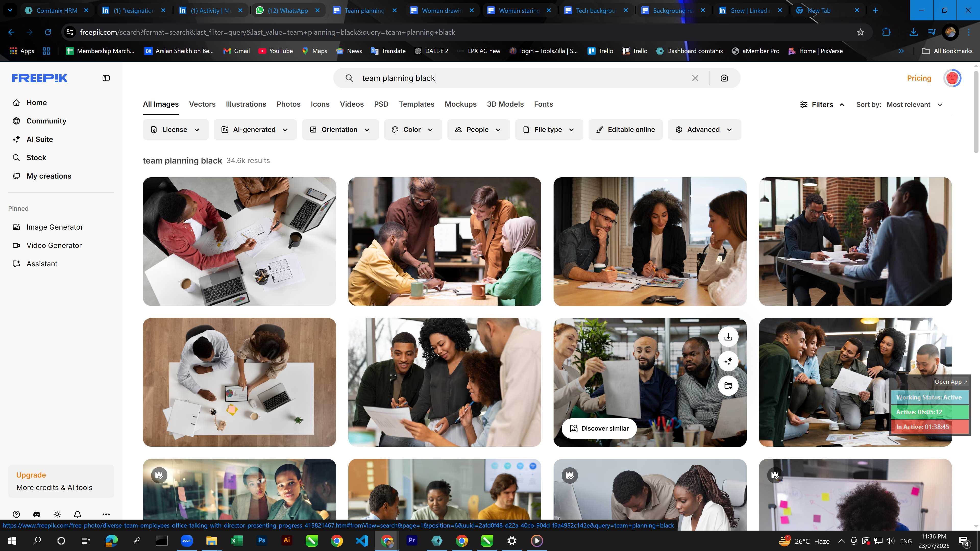
Task: Open Chrome downloads icon
Action: pos(913,32)
